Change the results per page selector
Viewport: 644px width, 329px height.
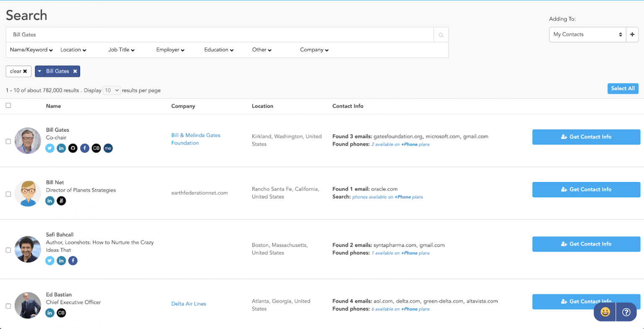coord(112,90)
